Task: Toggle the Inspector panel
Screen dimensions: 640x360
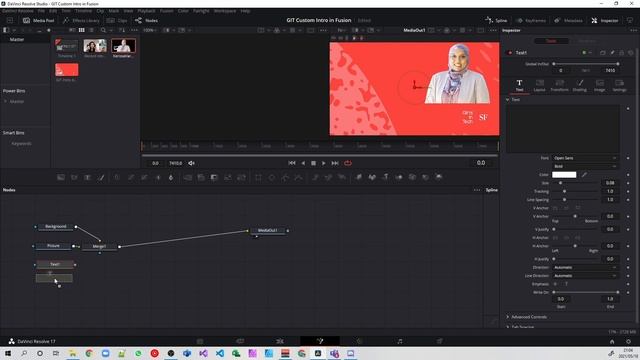Action: tap(605, 20)
